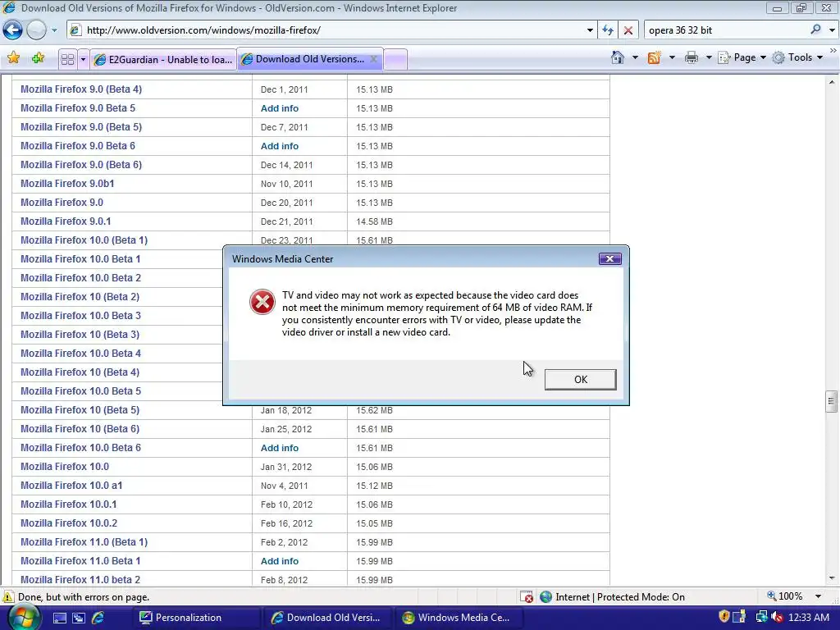Viewport: 840px width, 630px height.
Task: Click the volume tray icon
Action: (777, 617)
